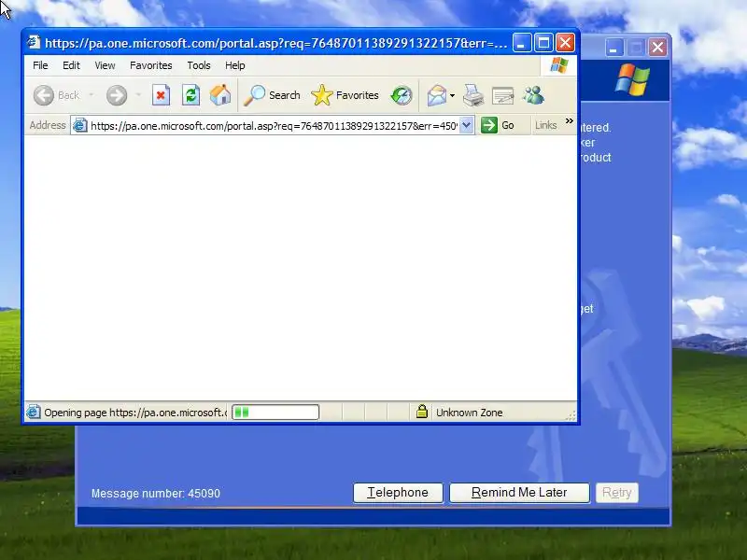Click the IE title bar document icon
The width and height of the screenshot is (747, 560).
(x=34, y=42)
